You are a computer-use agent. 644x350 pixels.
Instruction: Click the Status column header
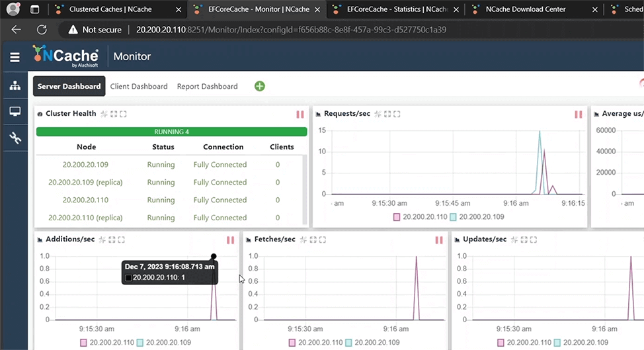pyautogui.click(x=163, y=147)
